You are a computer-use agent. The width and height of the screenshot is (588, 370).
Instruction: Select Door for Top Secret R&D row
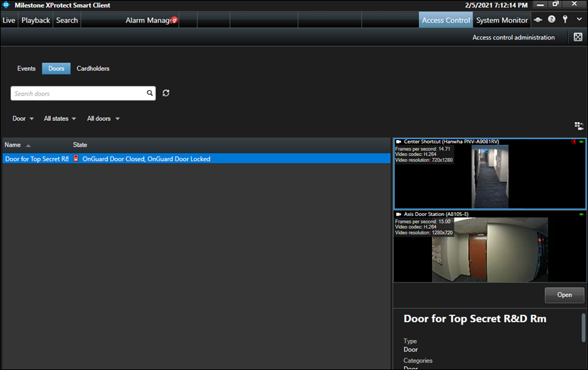point(196,159)
